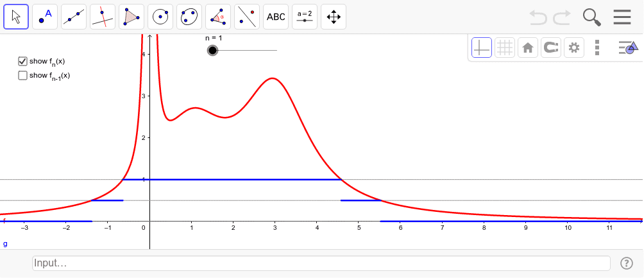Click into the Input bar field

[321, 263]
